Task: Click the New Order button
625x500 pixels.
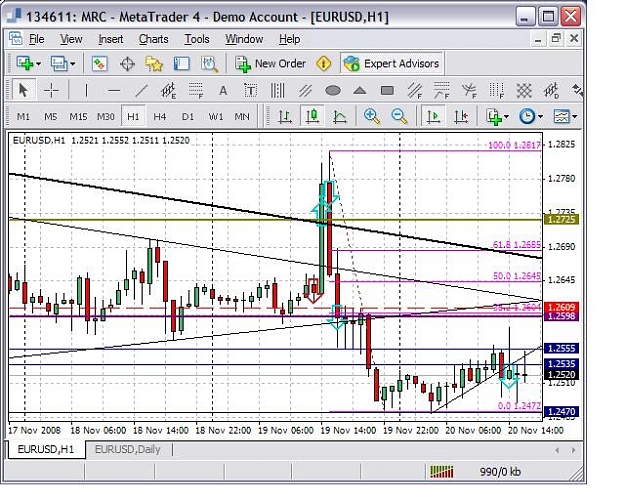Action: (270, 63)
